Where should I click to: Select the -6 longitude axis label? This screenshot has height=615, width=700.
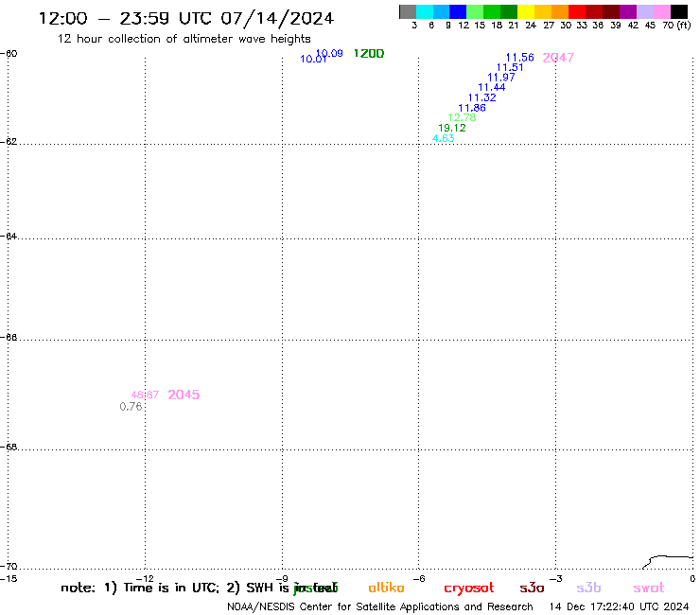tap(419, 579)
